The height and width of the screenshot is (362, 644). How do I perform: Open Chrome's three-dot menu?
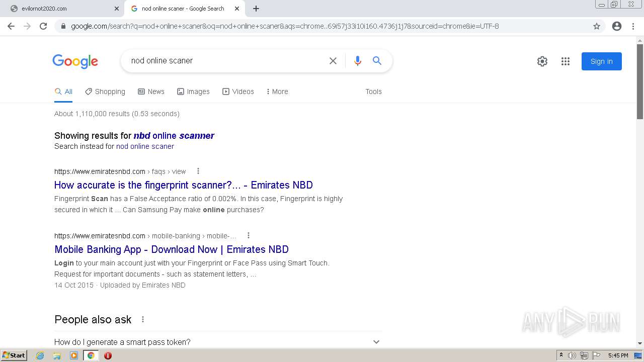pos(633,26)
